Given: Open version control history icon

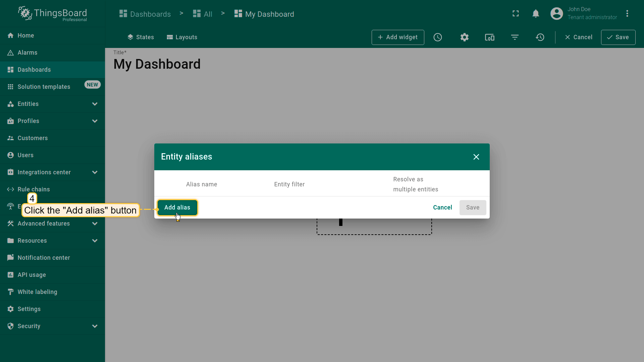Looking at the screenshot, I should coord(540,37).
